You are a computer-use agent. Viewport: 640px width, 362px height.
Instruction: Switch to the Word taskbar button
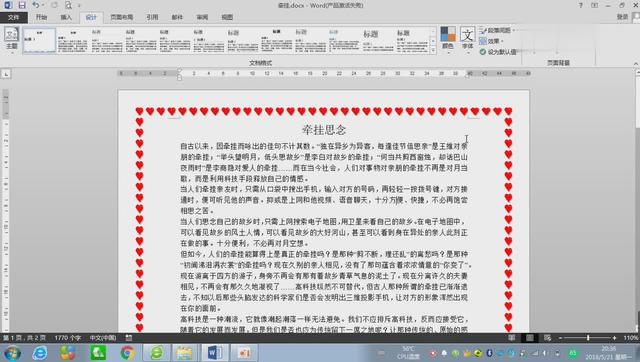pos(215,353)
